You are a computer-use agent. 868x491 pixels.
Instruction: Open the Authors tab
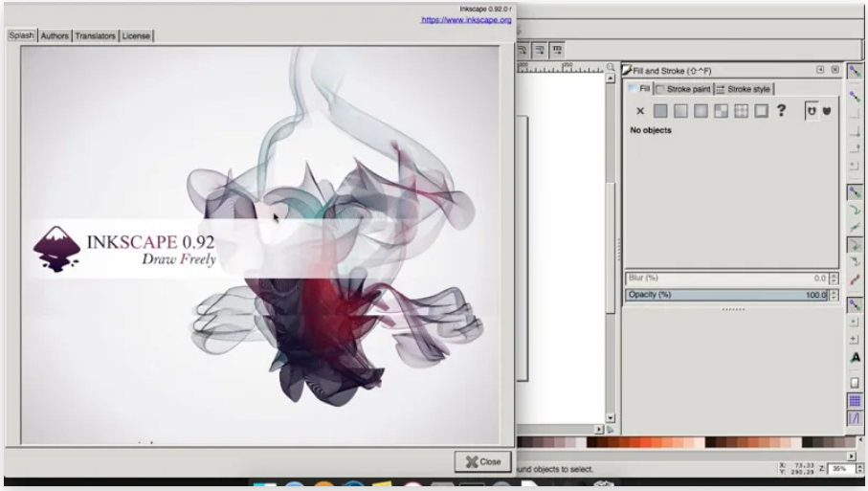click(55, 36)
